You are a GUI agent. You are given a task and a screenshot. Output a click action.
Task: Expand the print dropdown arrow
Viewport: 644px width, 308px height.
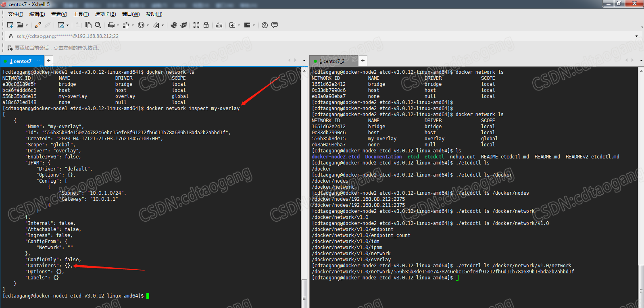pos(118,25)
